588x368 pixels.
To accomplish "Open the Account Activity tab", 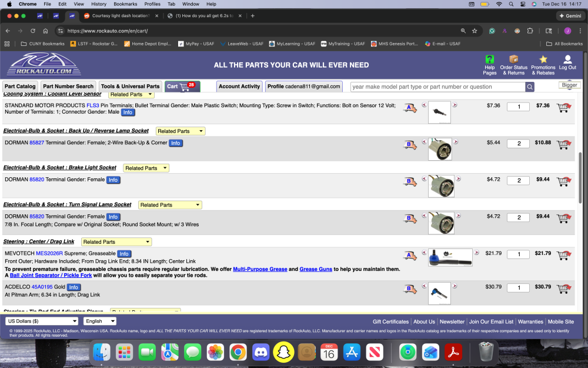I will 239,86.
